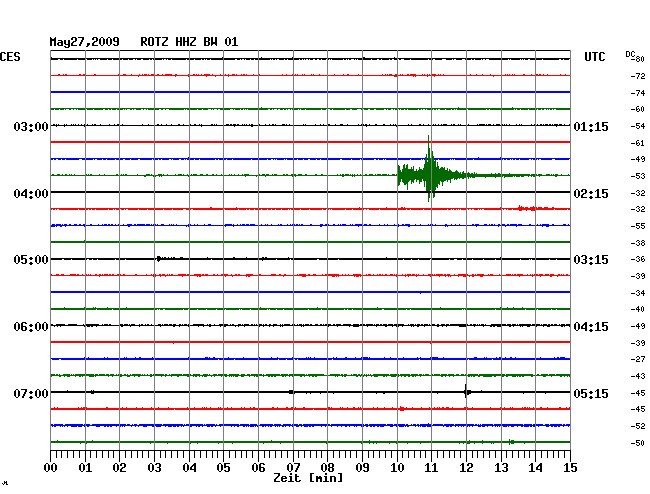This screenshot has height=494, width=650.
Task: Click minute 09 on the time axis
Action: [362, 468]
